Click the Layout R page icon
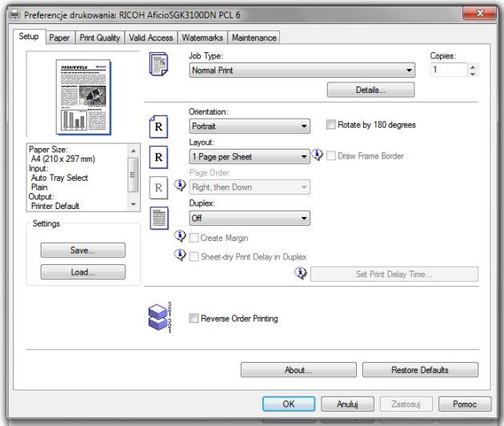This screenshot has height=426, width=504. 158,157
